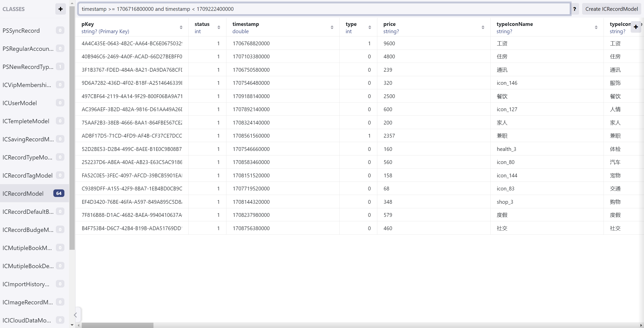Viewport: 644px width, 328px height.
Task: Select the ICRecordModel class
Action: click(23, 193)
